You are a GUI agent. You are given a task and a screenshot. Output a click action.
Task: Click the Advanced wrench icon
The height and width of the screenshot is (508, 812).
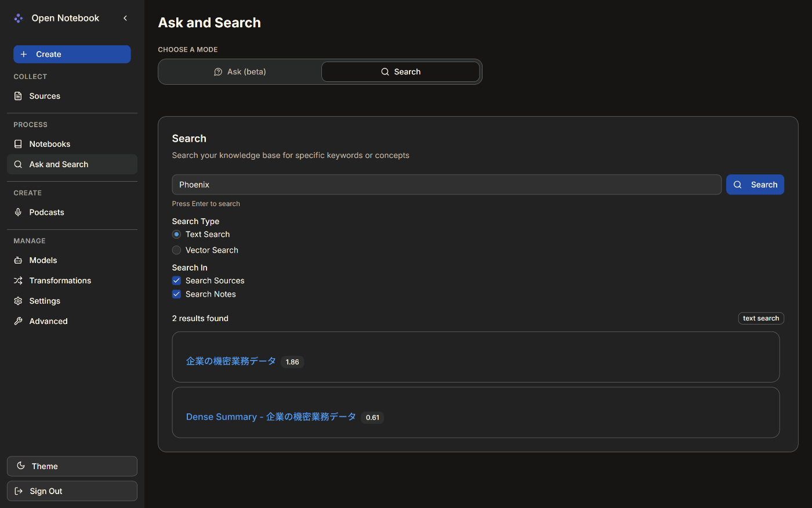[x=18, y=322]
